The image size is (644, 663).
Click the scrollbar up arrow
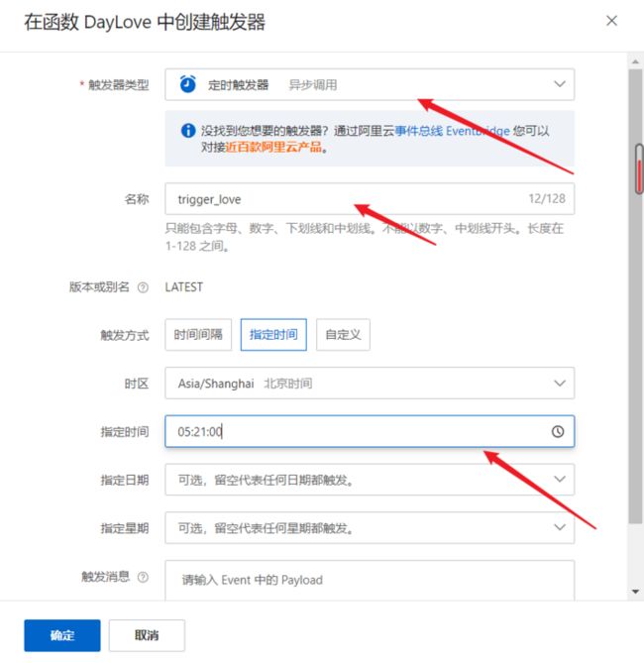[x=635, y=61]
